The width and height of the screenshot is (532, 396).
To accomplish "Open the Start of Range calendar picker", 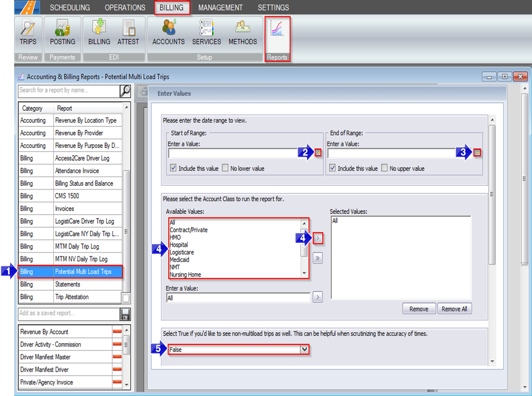I will point(318,153).
